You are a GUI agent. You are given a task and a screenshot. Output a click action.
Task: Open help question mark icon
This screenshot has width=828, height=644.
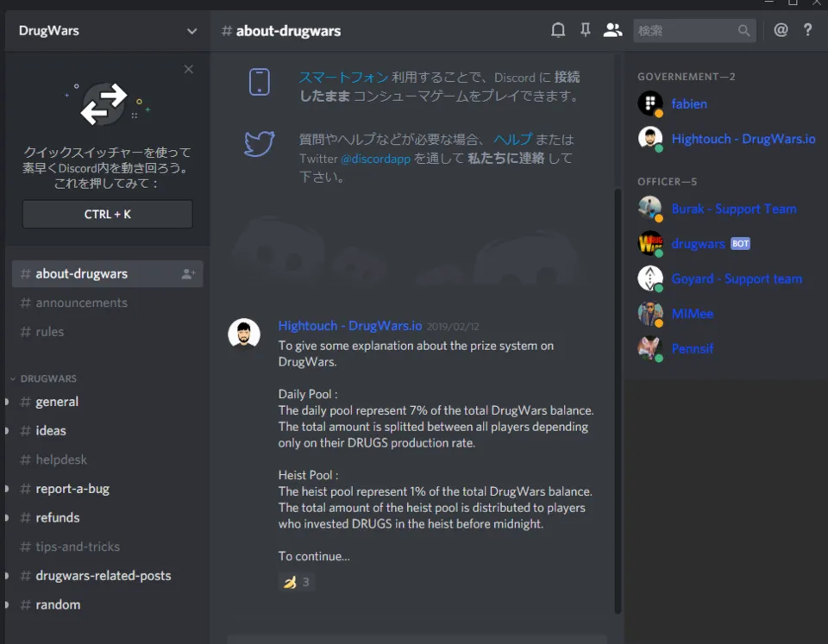click(807, 30)
